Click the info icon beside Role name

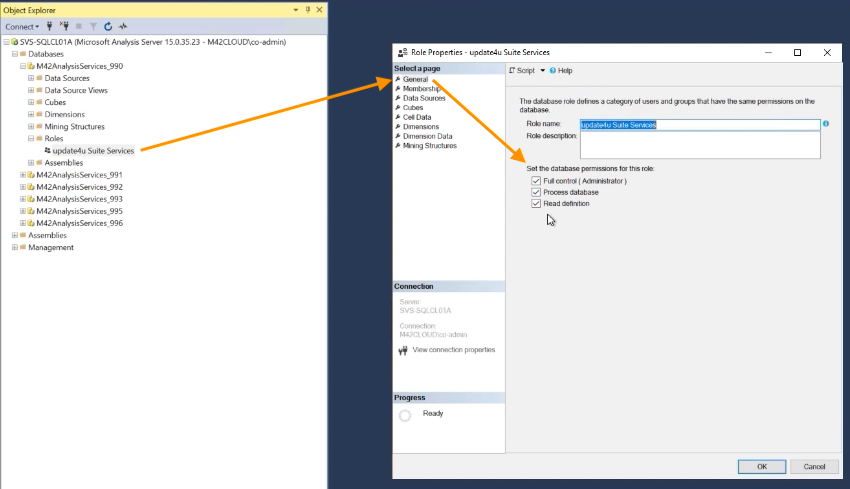[x=826, y=124]
